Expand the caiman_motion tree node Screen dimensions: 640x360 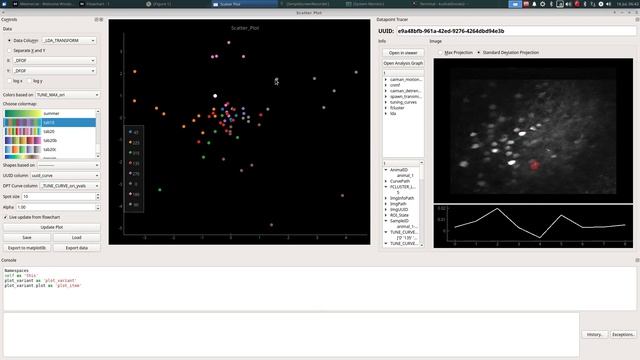386,80
